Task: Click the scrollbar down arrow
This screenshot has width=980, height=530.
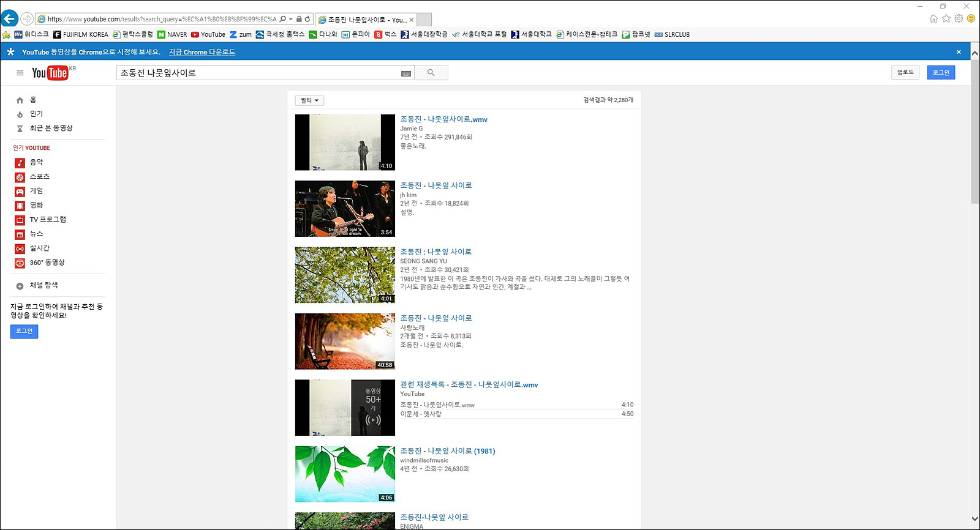Action: (x=974, y=519)
